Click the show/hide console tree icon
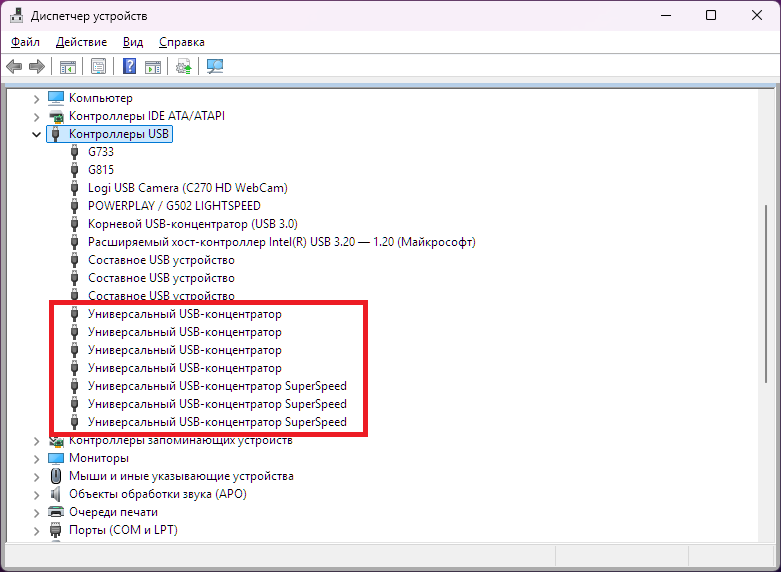Image resolution: width=781 pixels, height=572 pixels. 68,67
